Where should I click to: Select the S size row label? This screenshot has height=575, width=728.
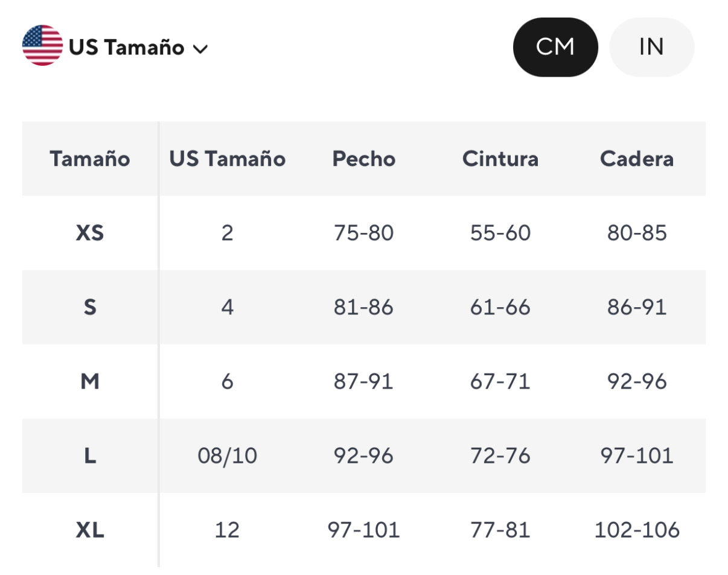pyautogui.click(x=90, y=307)
